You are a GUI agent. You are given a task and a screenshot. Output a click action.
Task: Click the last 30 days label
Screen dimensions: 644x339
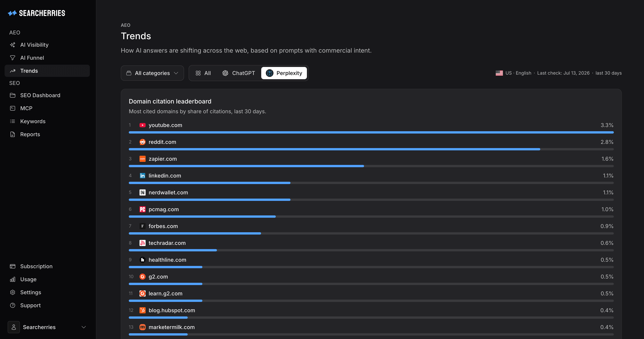[608, 73]
